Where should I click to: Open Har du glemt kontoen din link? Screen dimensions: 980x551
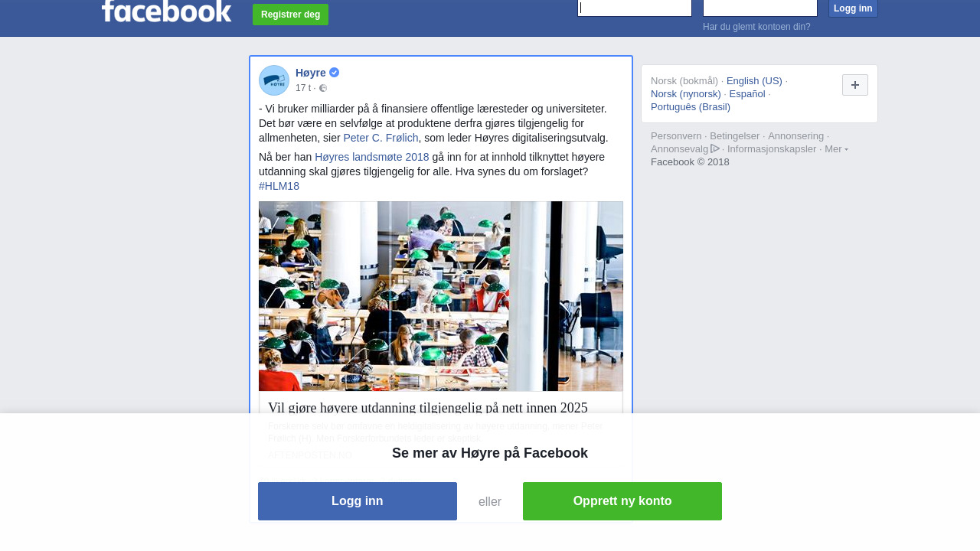pyautogui.click(x=756, y=27)
